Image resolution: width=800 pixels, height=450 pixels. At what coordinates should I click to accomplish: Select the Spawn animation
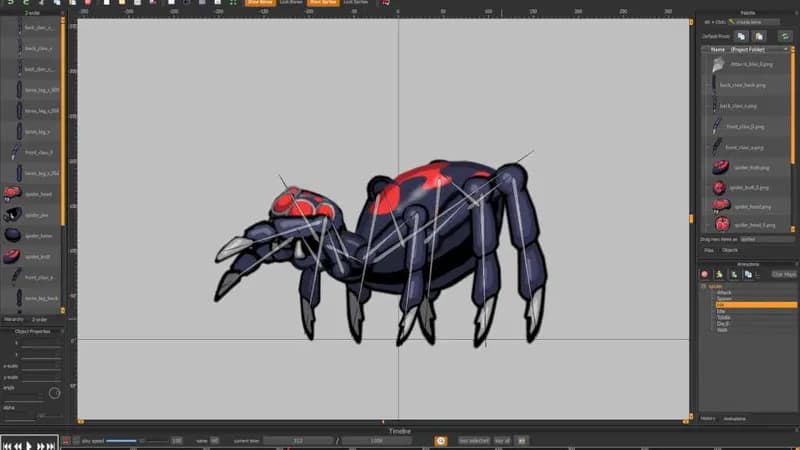pos(724,299)
